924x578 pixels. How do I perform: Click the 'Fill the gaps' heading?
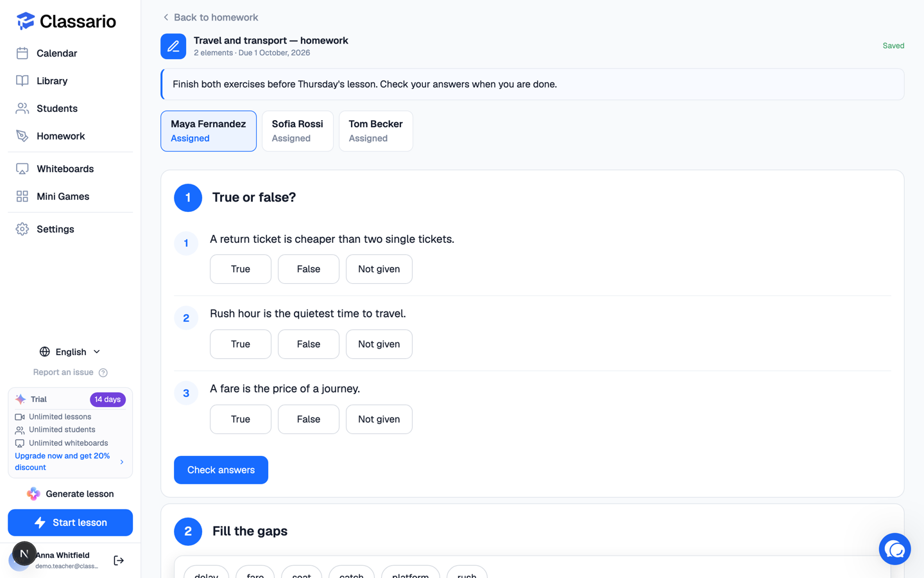coord(250,531)
